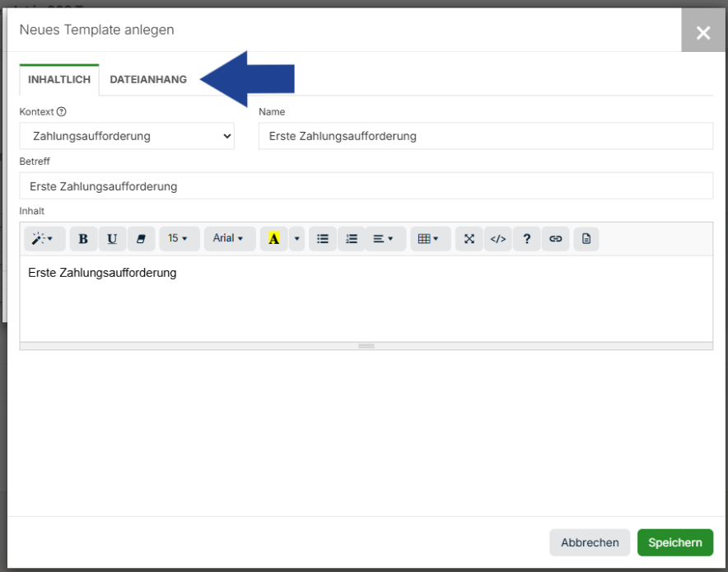Screen dimensions: 728x572
Task: Toggle bold text formatting
Action: click(83, 239)
